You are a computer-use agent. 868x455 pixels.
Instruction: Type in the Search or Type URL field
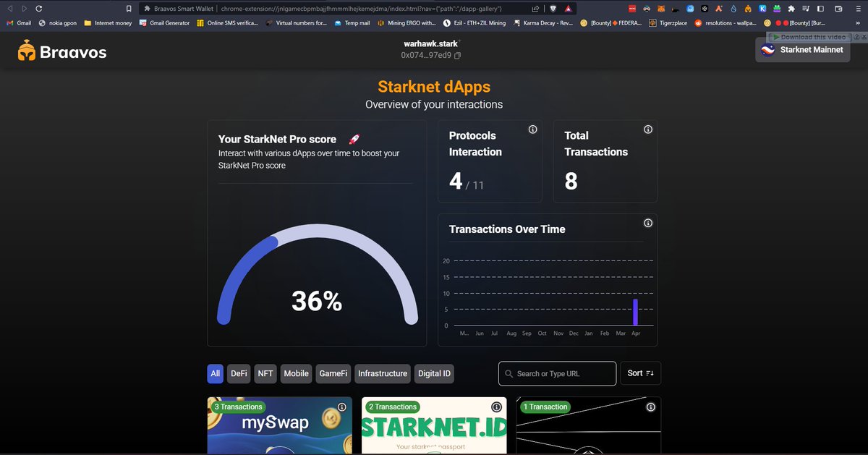click(564, 373)
